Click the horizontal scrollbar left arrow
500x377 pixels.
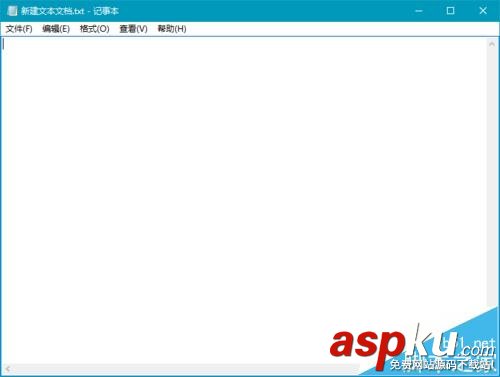pos(8,369)
